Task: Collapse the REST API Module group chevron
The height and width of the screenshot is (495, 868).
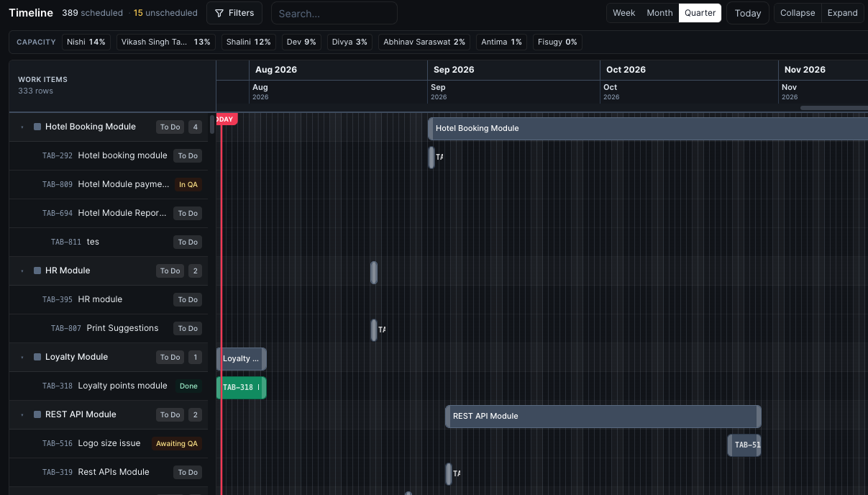Action: 22,415
